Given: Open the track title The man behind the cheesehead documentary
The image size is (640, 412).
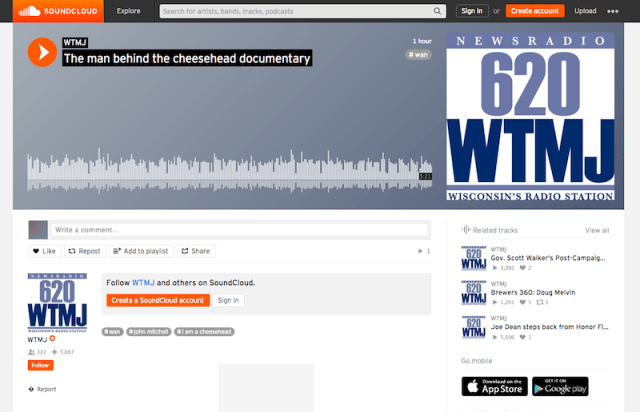Looking at the screenshot, I should tap(187, 58).
